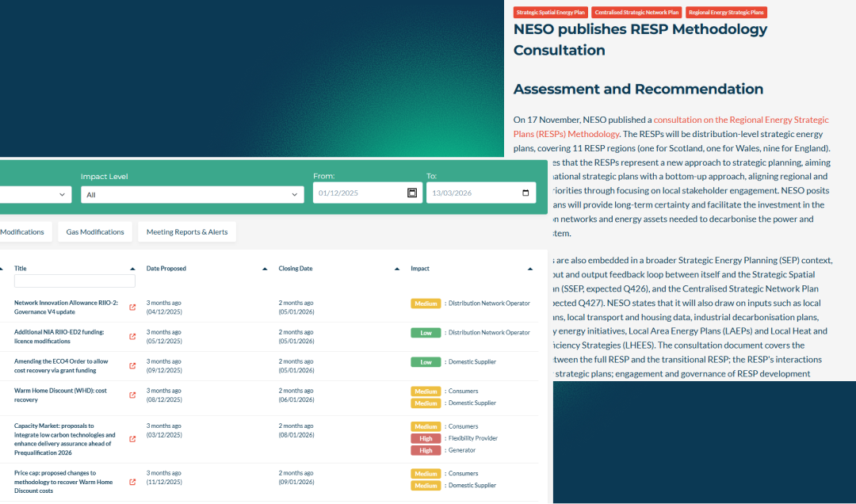Switch to the Gas Modifications tab

tap(95, 232)
